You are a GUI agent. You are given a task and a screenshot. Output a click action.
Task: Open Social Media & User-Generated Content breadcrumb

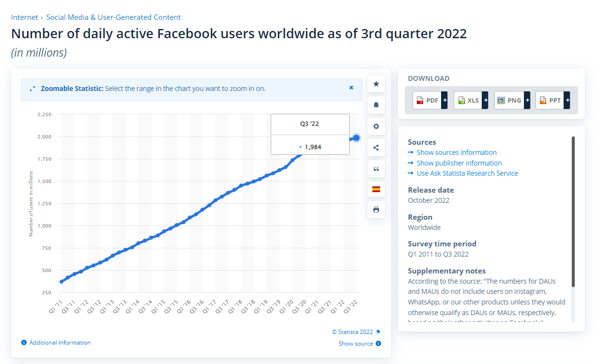click(113, 17)
